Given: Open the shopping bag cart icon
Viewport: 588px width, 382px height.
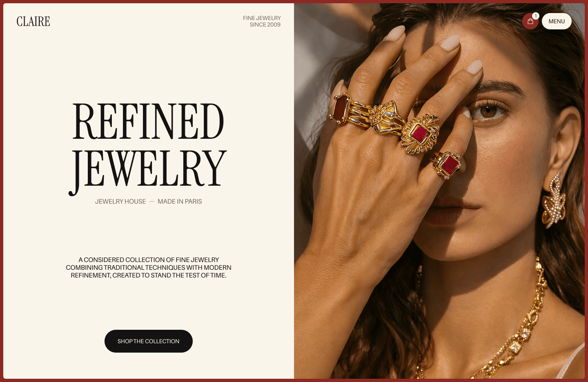Looking at the screenshot, I should click(530, 21).
